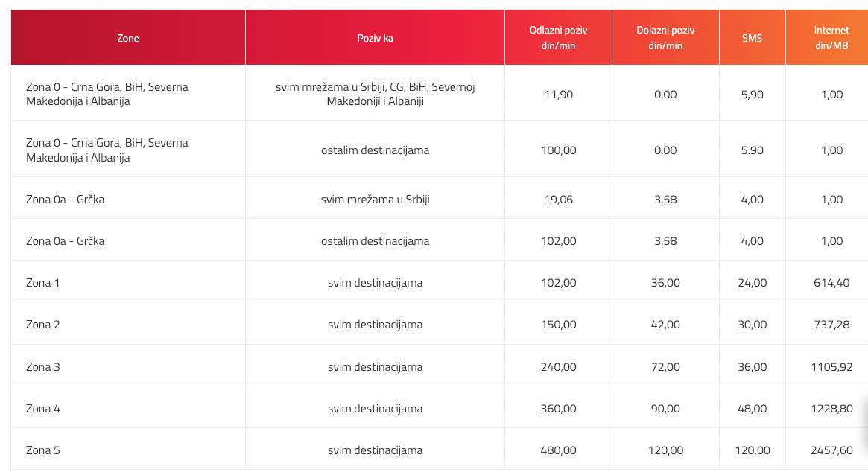Click the 2457,60 internet price cell
This screenshot has height=475, width=868.
[831, 450]
